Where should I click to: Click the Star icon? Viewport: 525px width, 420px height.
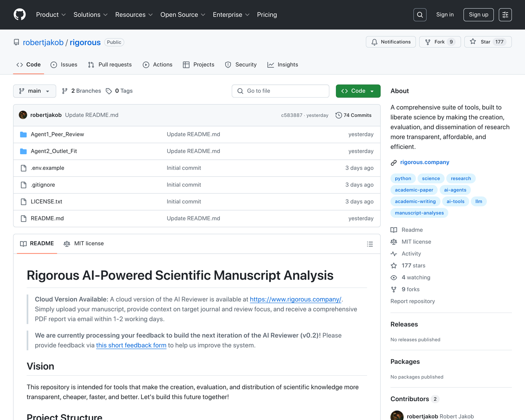pyautogui.click(x=473, y=41)
